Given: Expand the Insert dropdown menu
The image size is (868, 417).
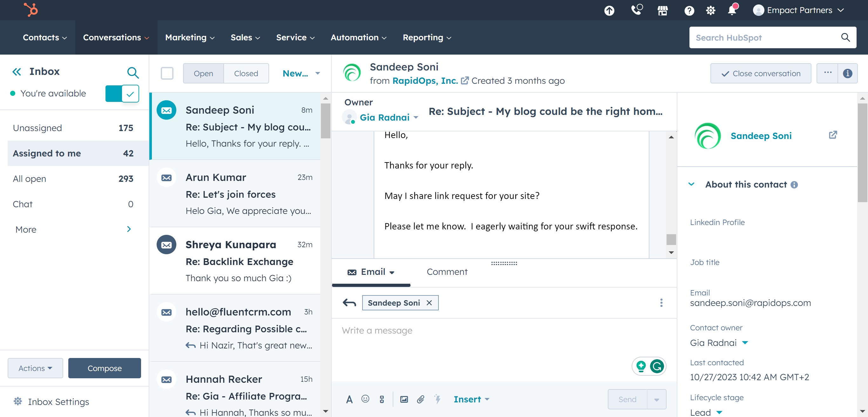Looking at the screenshot, I should point(471,399).
